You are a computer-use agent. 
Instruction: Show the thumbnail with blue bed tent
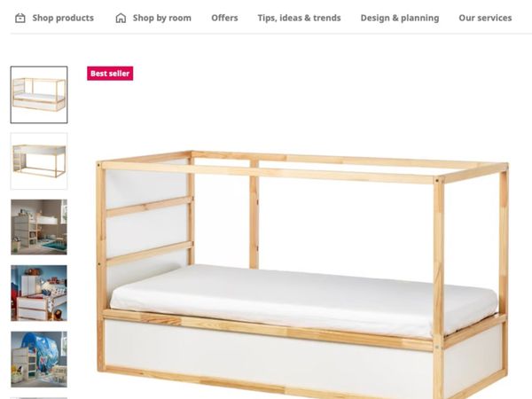pyautogui.click(x=39, y=359)
